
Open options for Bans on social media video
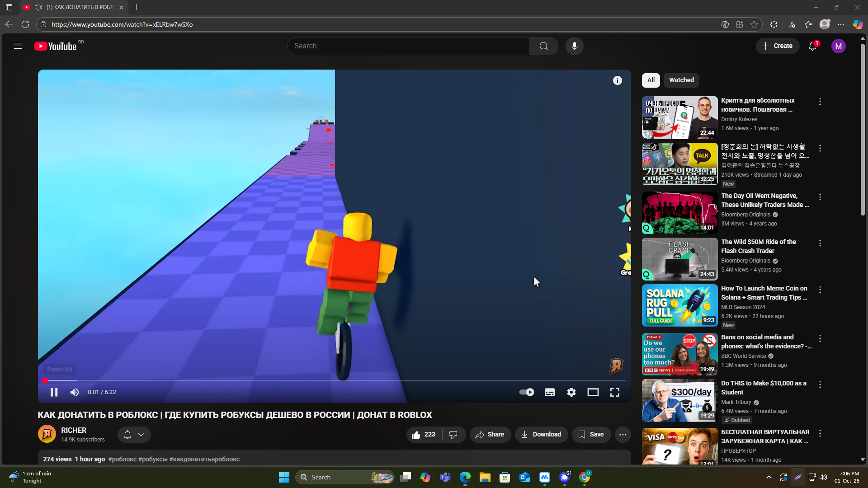(x=820, y=338)
